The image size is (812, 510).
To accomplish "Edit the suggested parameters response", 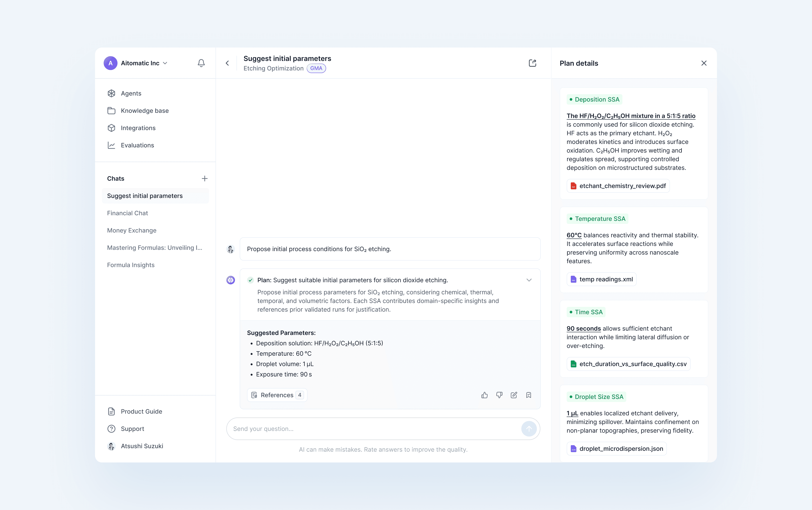I will [x=514, y=395].
